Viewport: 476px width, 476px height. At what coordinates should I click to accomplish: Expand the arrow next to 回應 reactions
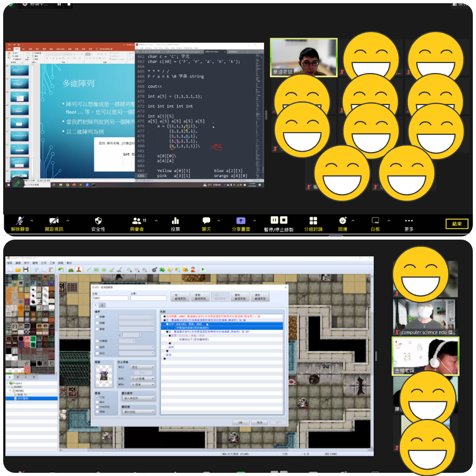point(353,221)
